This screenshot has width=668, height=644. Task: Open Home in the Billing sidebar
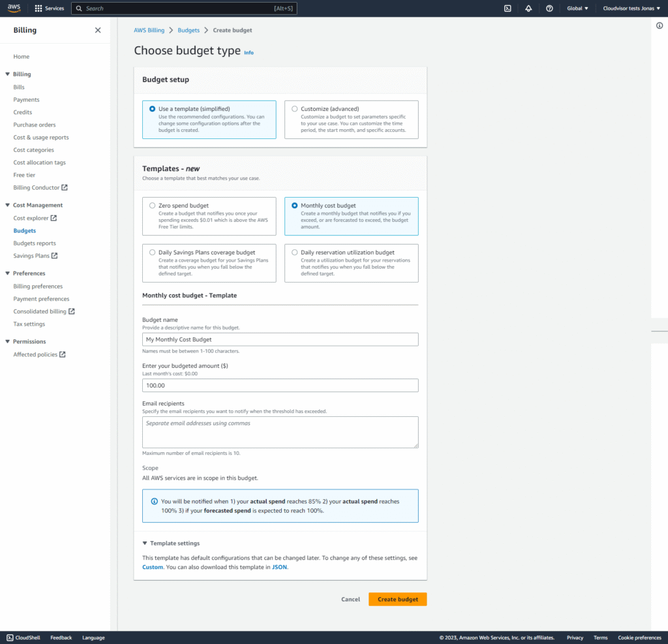pyautogui.click(x=22, y=57)
